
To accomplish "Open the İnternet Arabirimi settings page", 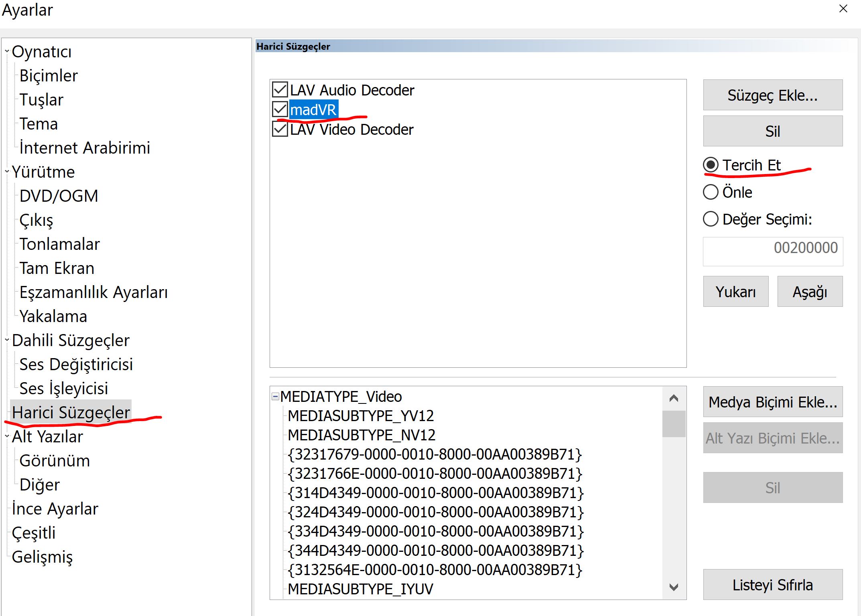I will pyautogui.click(x=85, y=148).
